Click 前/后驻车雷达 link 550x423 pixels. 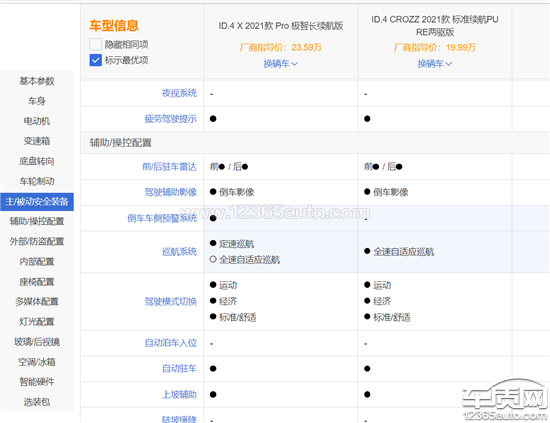point(170,167)
